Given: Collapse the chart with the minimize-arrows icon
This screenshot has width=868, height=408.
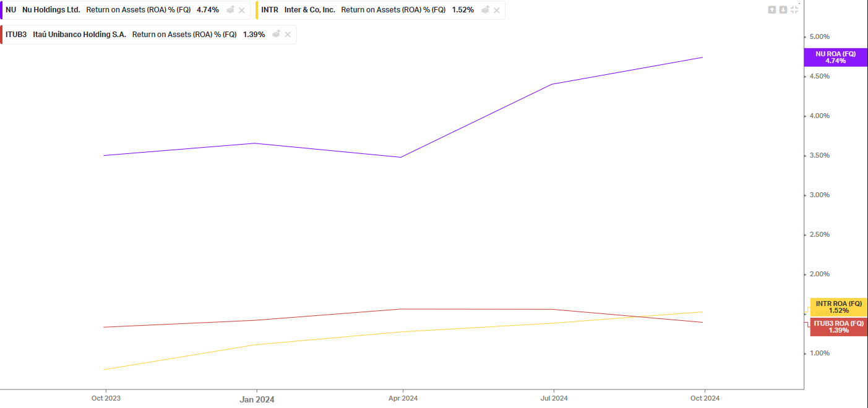Looking at the screenshot, I should point(794,9).
